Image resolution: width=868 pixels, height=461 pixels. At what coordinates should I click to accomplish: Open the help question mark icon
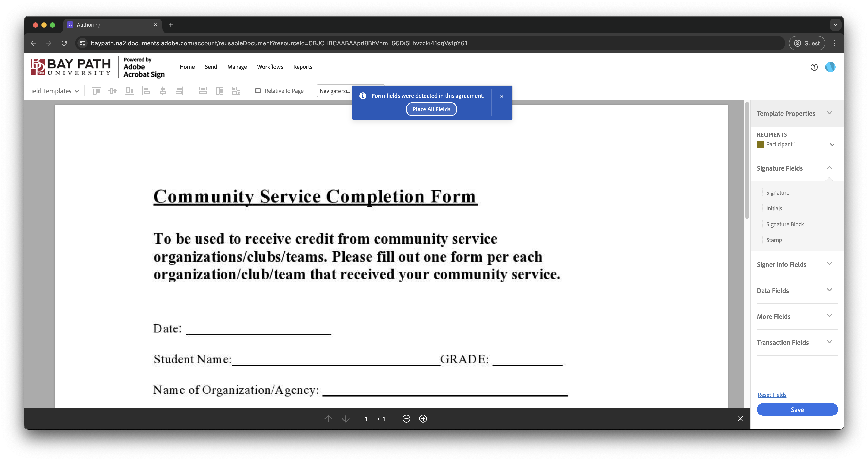click(x=814, y=67)
